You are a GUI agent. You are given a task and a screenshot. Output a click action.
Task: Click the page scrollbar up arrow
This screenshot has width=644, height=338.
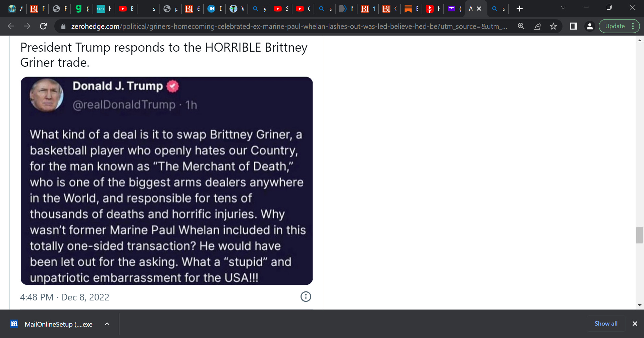[640, 40]
